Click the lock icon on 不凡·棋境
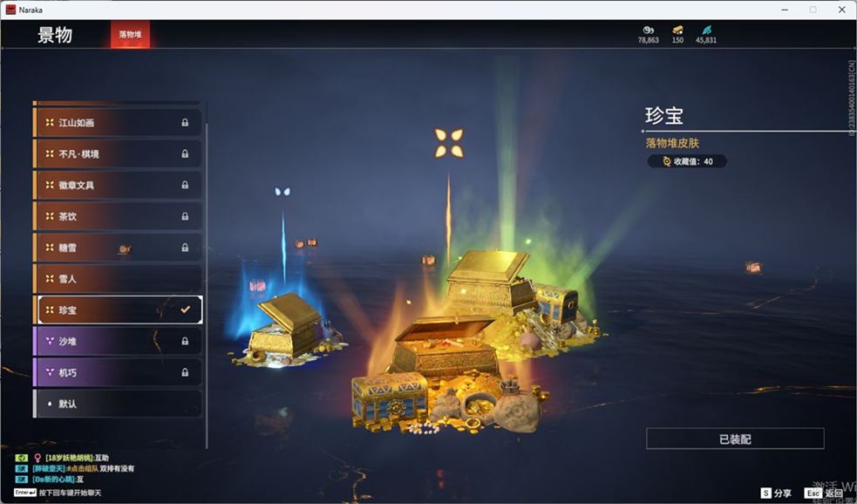Image resolution: width=857 pixels, height=504 pixels. (185, 154)
